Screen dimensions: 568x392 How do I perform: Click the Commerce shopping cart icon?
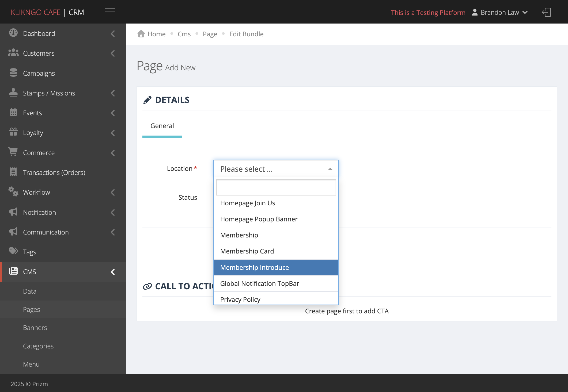[13, 152]
